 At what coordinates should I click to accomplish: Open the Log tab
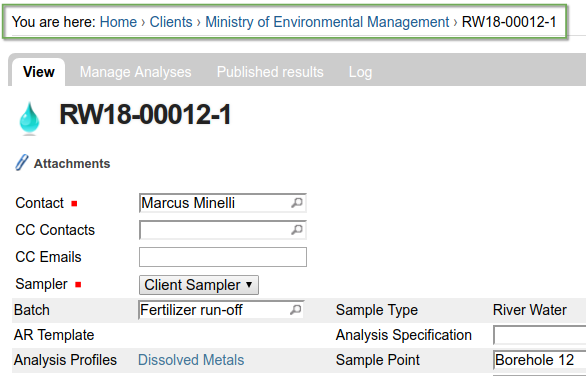[360, 72]
